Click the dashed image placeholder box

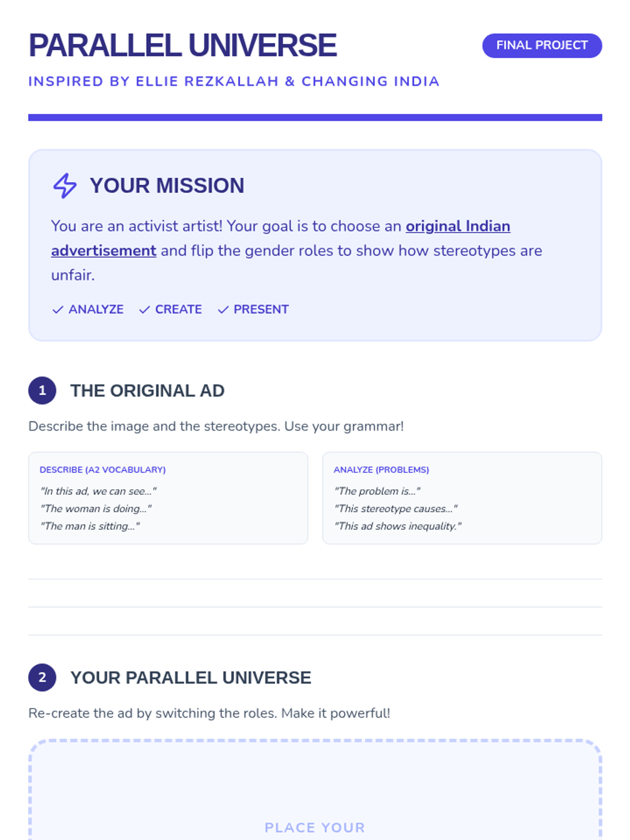point(315,790)
